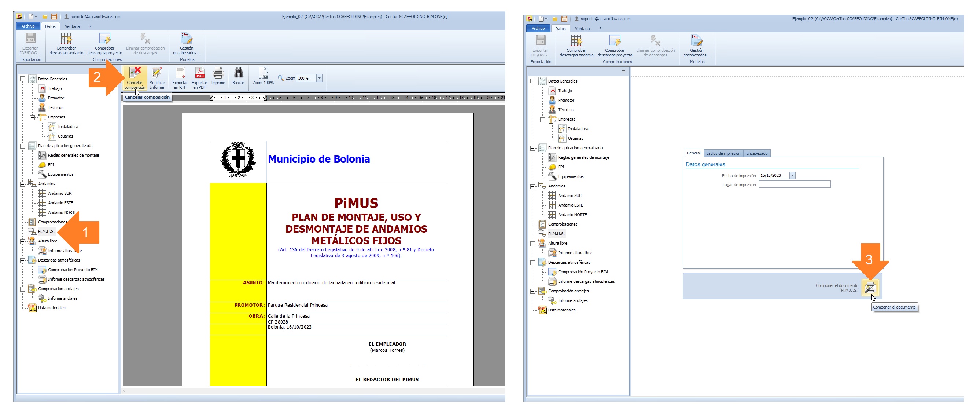The height and width of the screenshot is (416, 980).
Task: Select Comprobación Proyecto BIM in right tree
Action: point(583,272)
